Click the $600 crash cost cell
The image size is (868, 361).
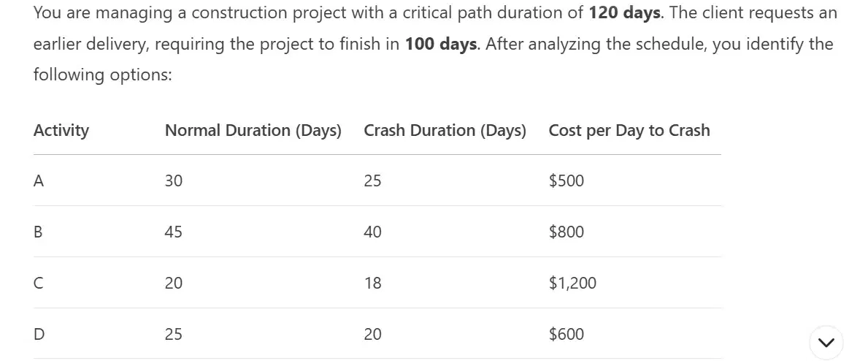click(x=566, y=334)
